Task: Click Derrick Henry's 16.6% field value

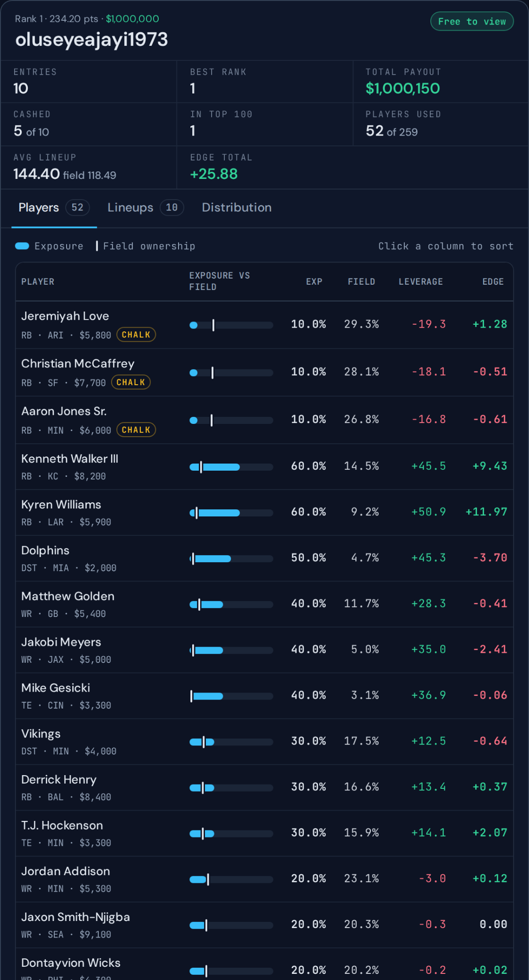Action: (361, 787)
